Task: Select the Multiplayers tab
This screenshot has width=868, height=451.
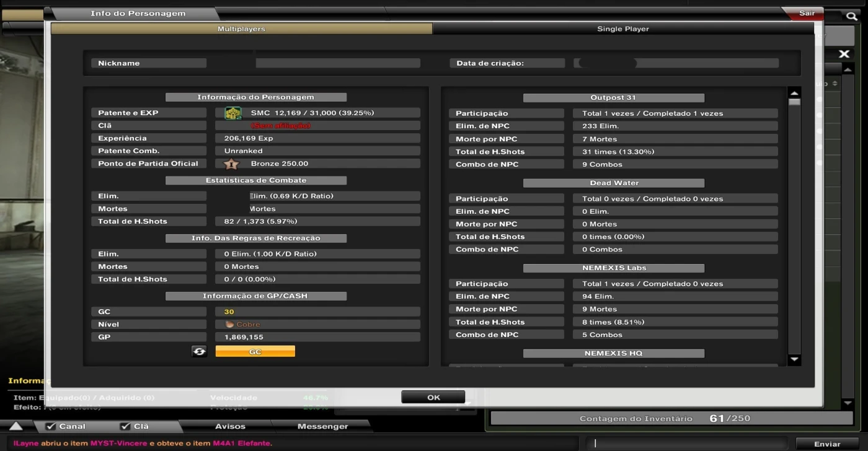Action: point(241,29)
